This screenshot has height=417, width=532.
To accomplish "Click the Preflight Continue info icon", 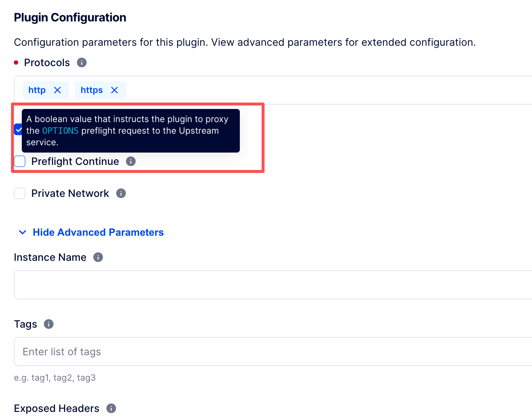I will coord(131,161).
